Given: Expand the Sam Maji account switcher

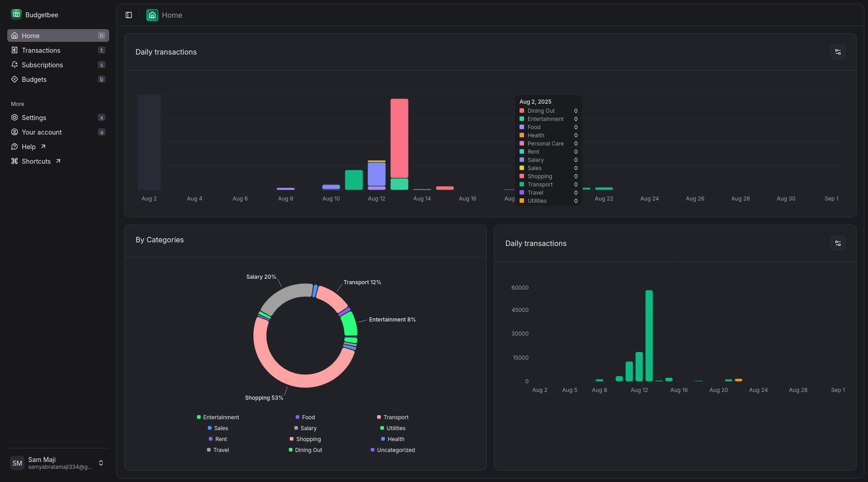Looking at the screenshot, I should point(101,463).
